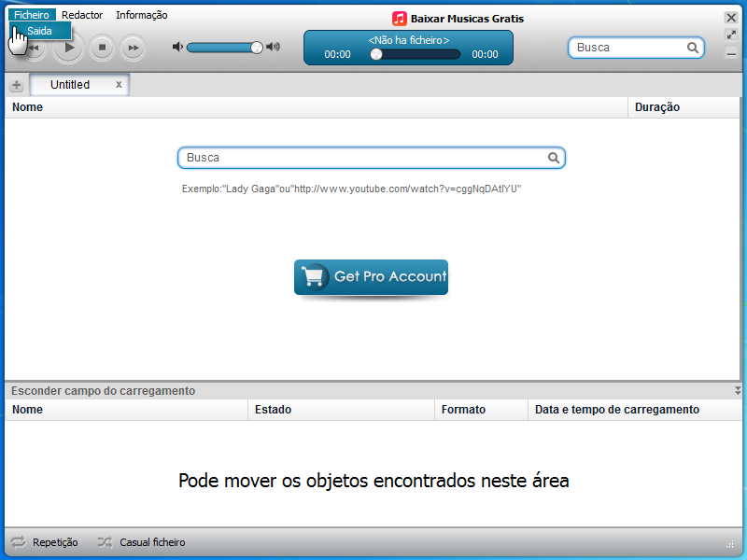Select Saida from the Ficheiro menu

42,31
